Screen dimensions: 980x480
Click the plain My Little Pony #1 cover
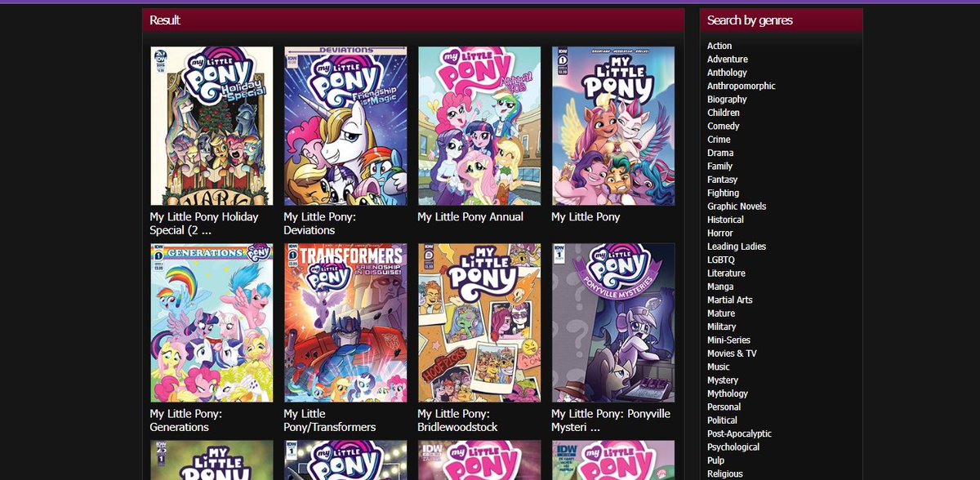[x=613, y=126]
